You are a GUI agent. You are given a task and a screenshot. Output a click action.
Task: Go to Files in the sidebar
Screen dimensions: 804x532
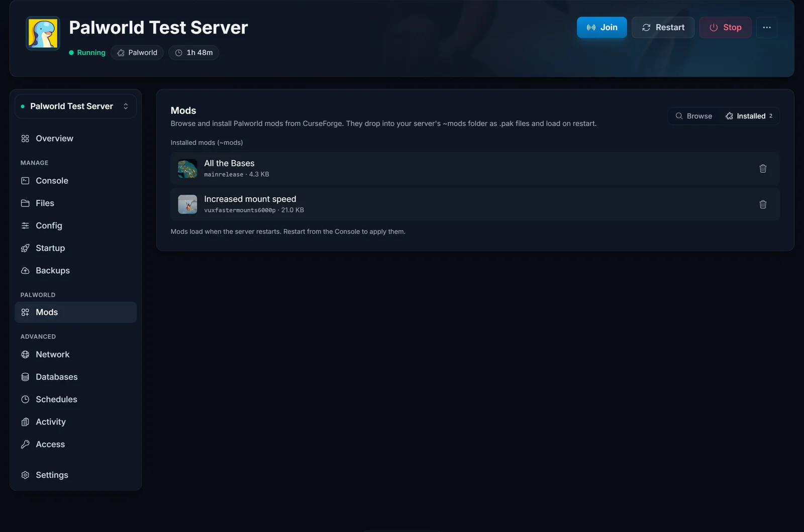75,203
